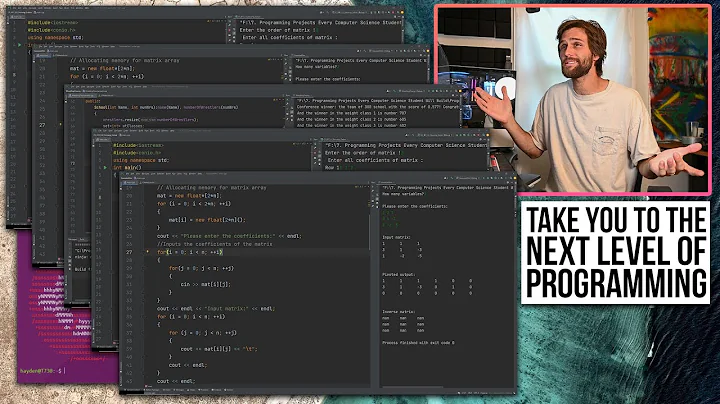Viewport: 720px width, 404px height.
Task: Click 'cout << mat[i][j] << "\t";' on line 39
Action: click(x=219, y=349)
